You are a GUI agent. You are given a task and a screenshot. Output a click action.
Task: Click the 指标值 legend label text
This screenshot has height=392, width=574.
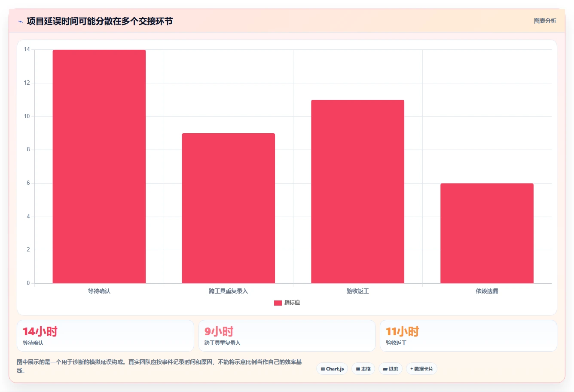point(292,303)
